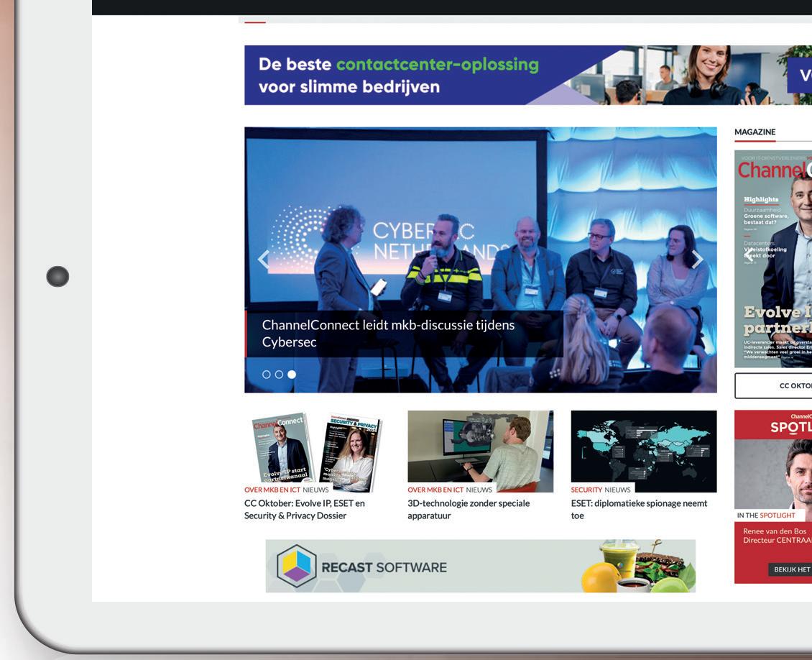Open the ChannelConnect magazine cover

coord(773,259)
